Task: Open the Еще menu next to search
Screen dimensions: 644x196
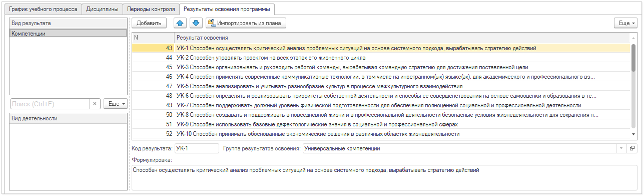Action: [x=116, y=104]
